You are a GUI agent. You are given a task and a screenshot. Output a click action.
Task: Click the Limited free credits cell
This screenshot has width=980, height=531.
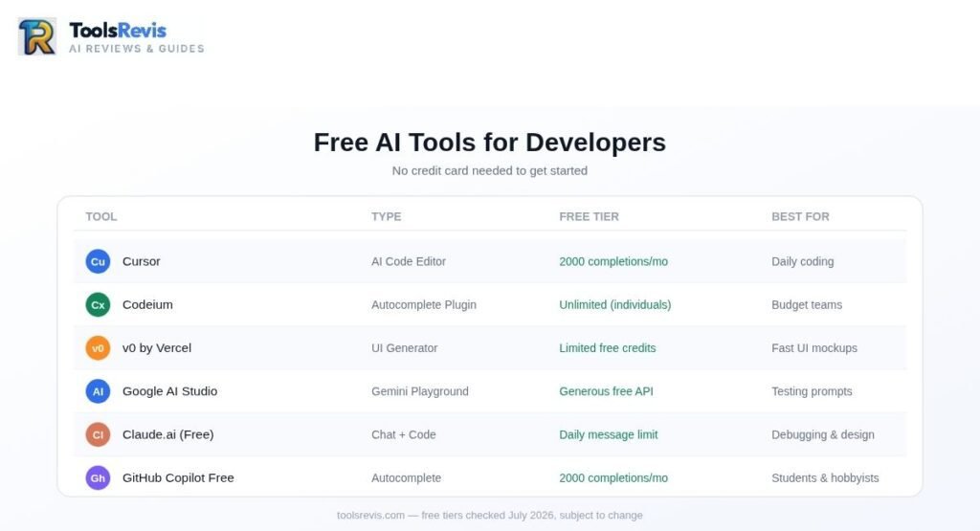[608, 348]
